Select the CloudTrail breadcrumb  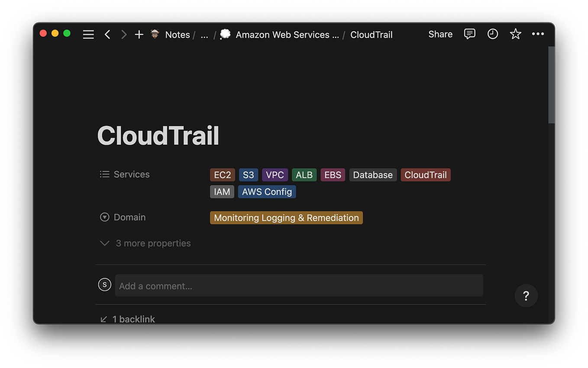click(371, 35)
